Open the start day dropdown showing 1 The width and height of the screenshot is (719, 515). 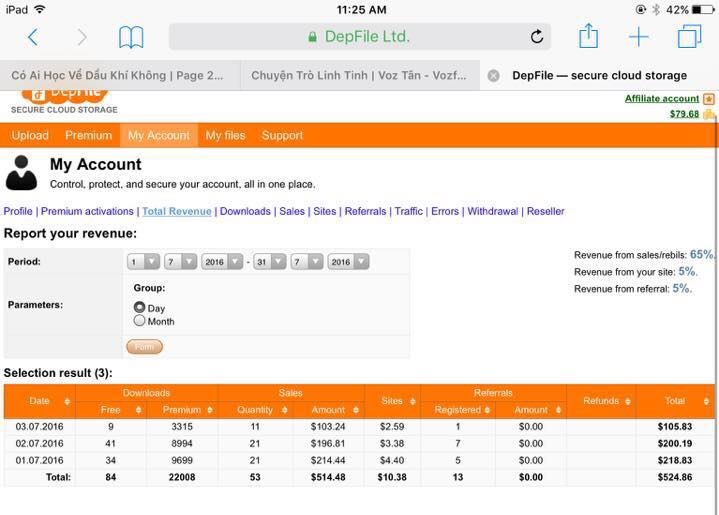coord(144,262)
